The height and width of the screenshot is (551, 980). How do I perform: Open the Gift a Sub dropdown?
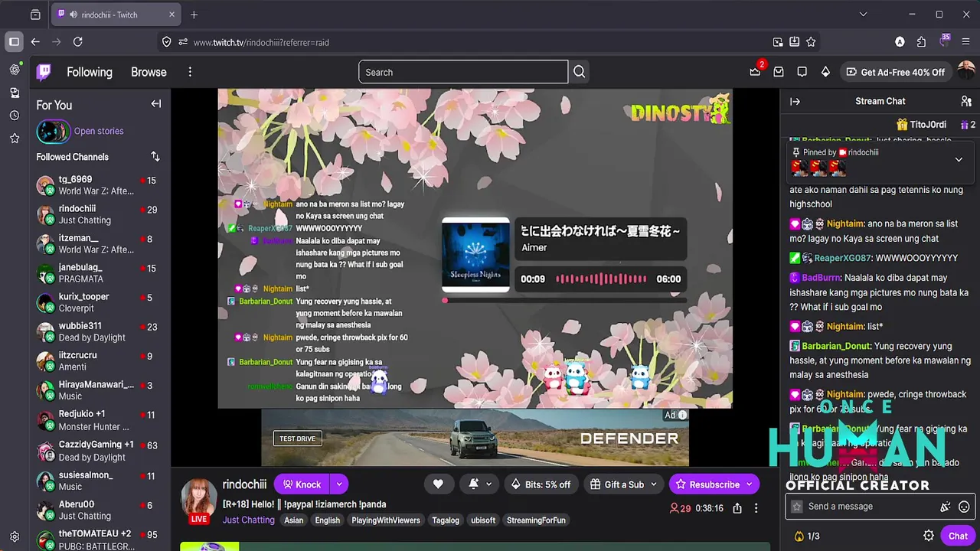coord(624,484)
